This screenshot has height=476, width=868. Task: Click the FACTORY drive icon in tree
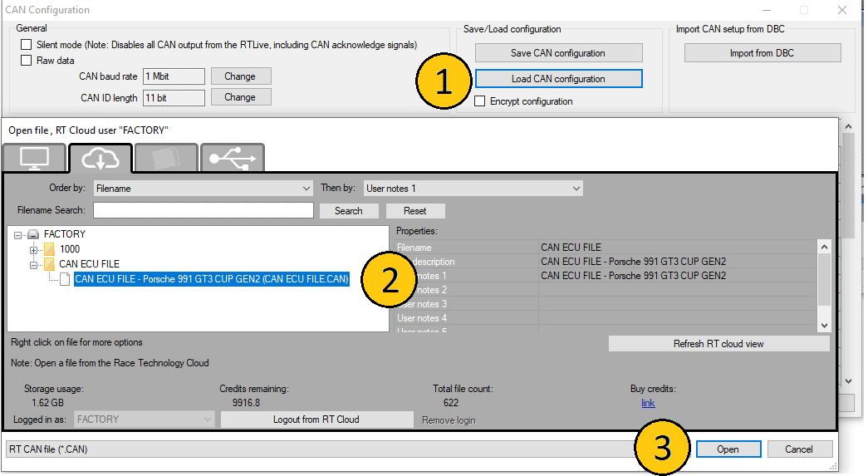34,234
